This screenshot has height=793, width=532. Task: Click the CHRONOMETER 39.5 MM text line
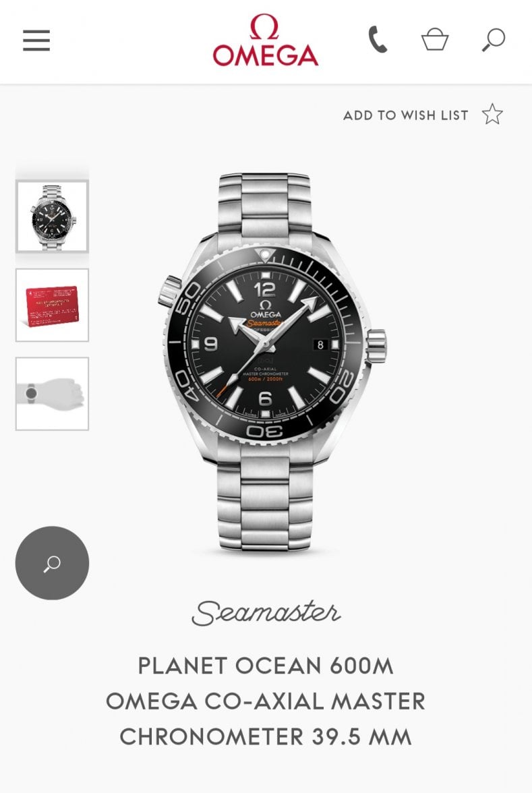pos(266,737)
